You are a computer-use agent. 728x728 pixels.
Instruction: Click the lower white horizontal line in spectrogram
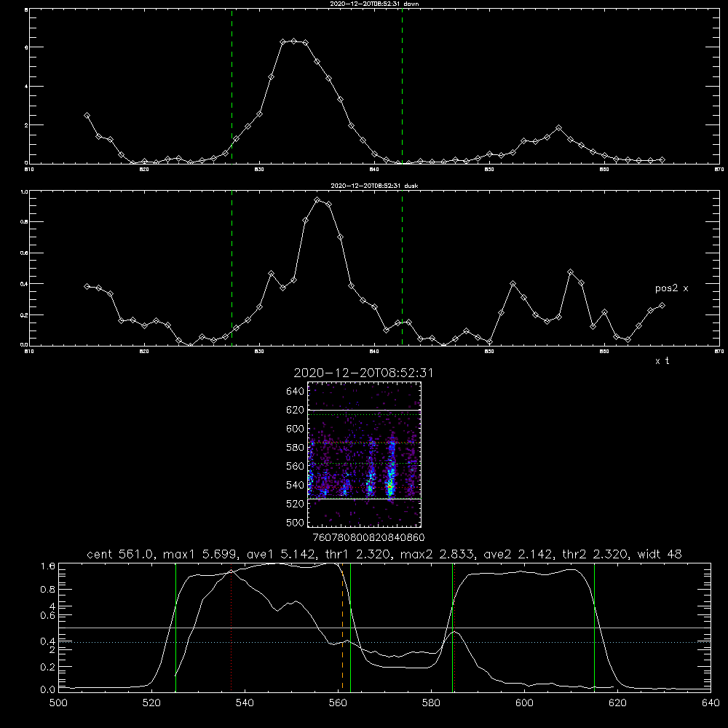pyautogui.click(x=365, y=499)
